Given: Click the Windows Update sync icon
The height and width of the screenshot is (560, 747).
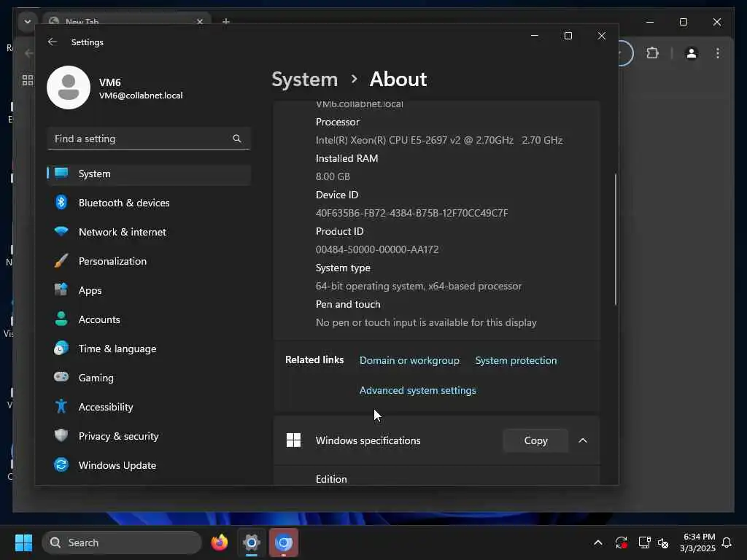Looking at the screenshot, I should [61, 464].
